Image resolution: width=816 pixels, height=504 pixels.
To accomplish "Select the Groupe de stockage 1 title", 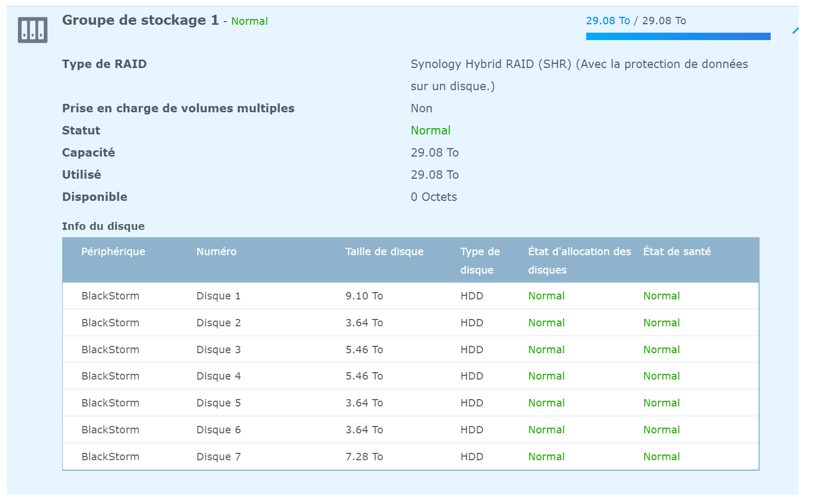I will click(140, 21).
